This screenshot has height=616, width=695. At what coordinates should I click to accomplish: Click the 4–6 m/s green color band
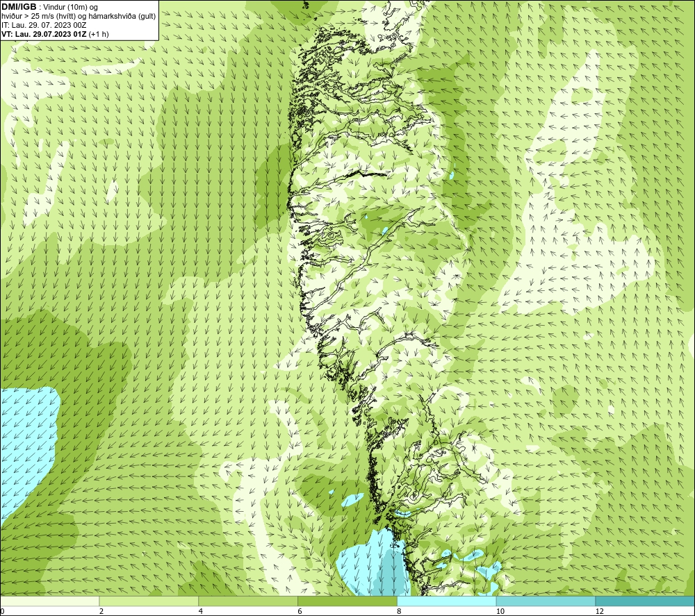248,601
